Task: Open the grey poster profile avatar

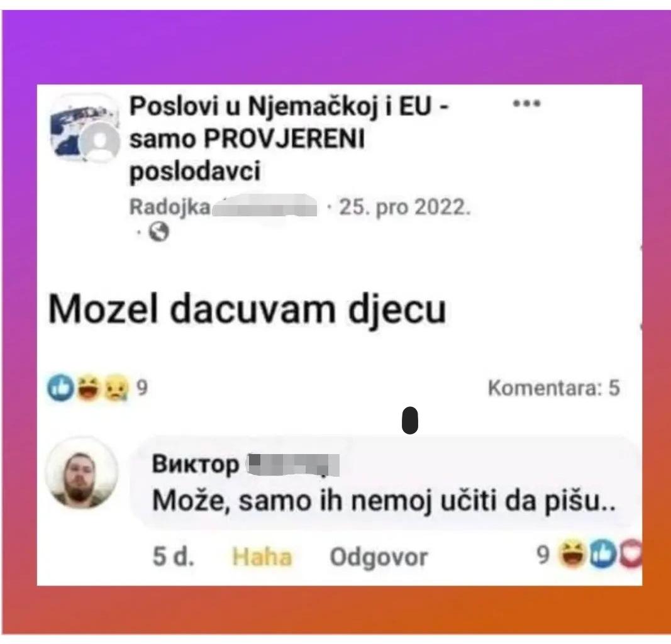Action: coord(101,142)
